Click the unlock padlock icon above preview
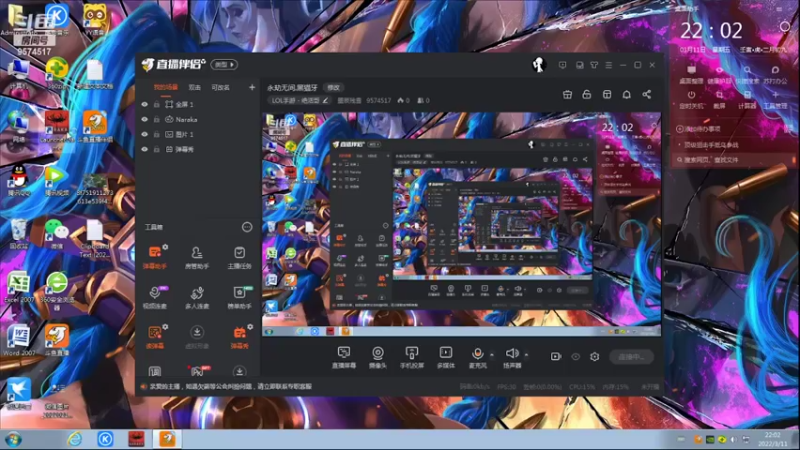Screen dimensions: 800x450 point(587,94)
